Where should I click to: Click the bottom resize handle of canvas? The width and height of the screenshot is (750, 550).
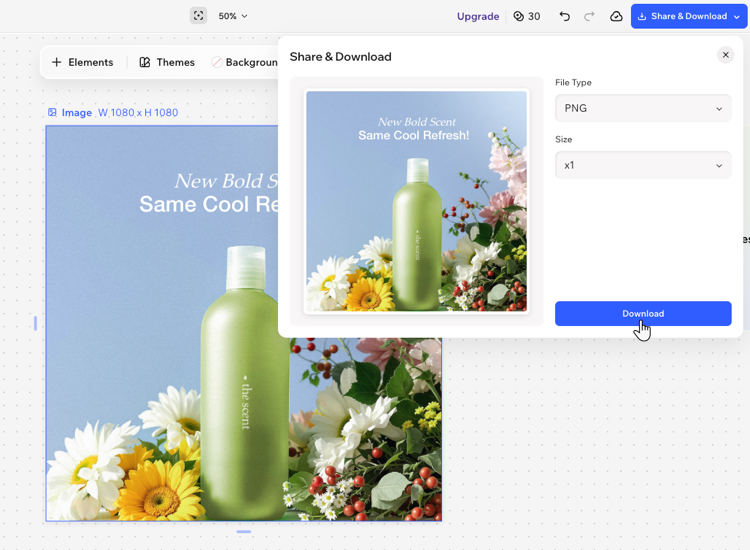click(x=243, y=531)
